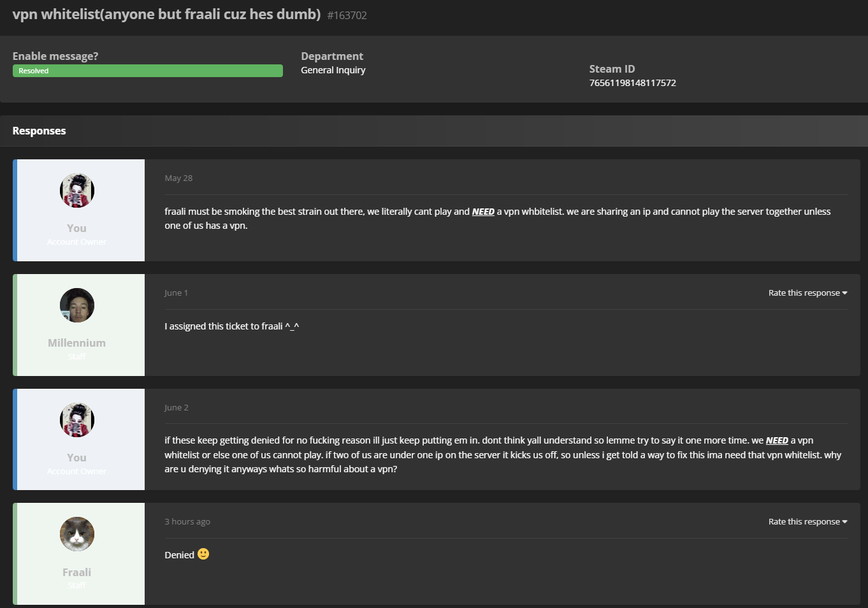Image resolution: width=868 pixels, height=608 pixels.
Task: Open "Rate this response" dropdown on Fraali's reply
Action: (807, 521)
